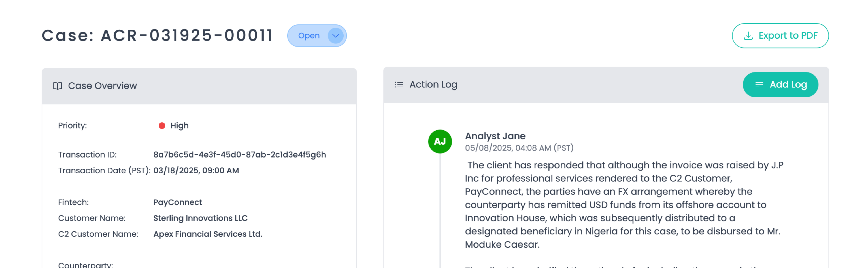Image resolution: width=868 pixels, height=268 pixels.
Task: Click the C2 Customer Name: label
Action: (98, 234)
